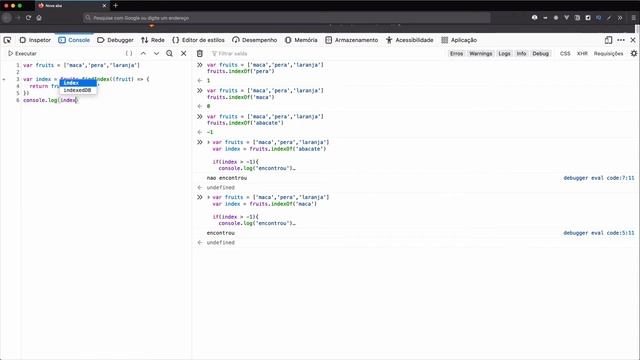Open the Inspetor panel
640x360 pixels.
(35, 40)
